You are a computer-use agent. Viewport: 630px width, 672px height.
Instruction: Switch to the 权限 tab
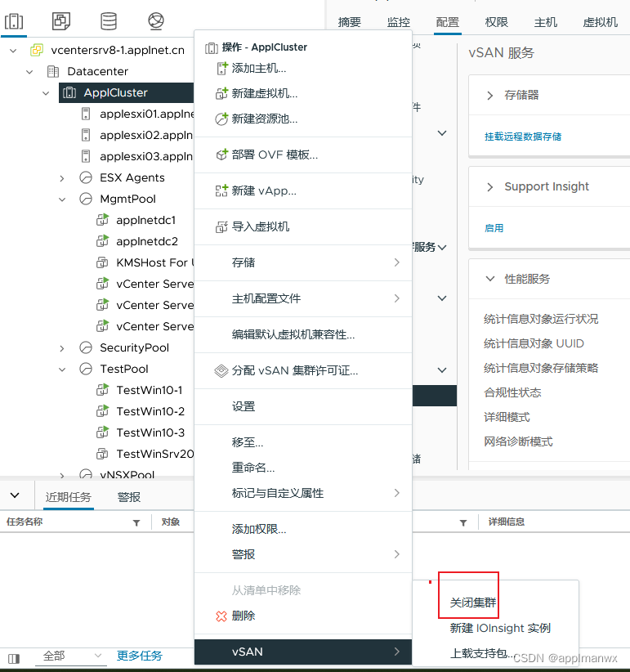[x=497, y=22]
